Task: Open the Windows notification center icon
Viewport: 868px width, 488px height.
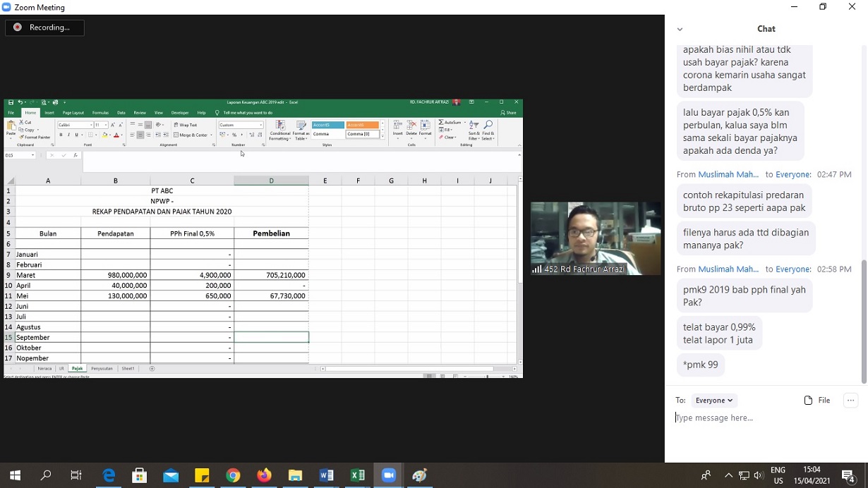Action: [848, 475]
